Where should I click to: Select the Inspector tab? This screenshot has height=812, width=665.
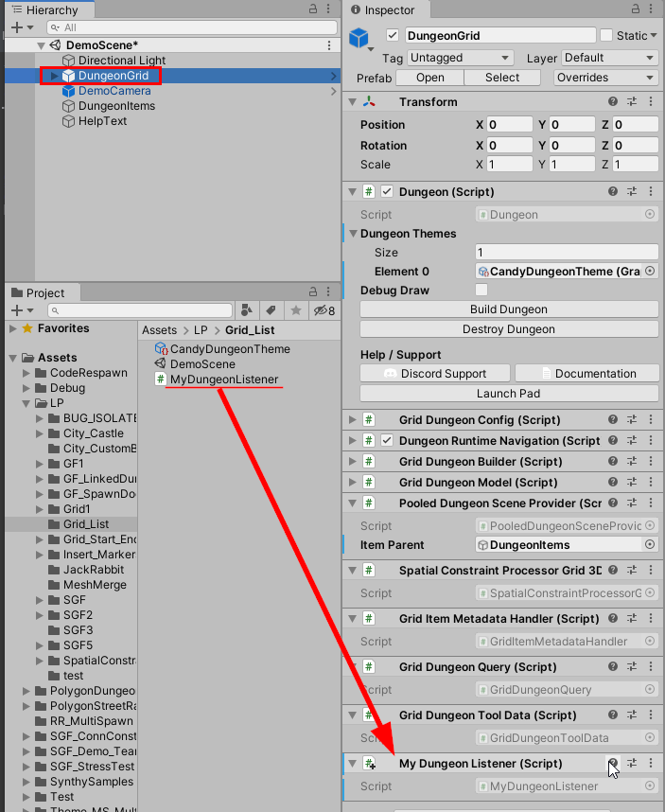click(x=383, y=10)
